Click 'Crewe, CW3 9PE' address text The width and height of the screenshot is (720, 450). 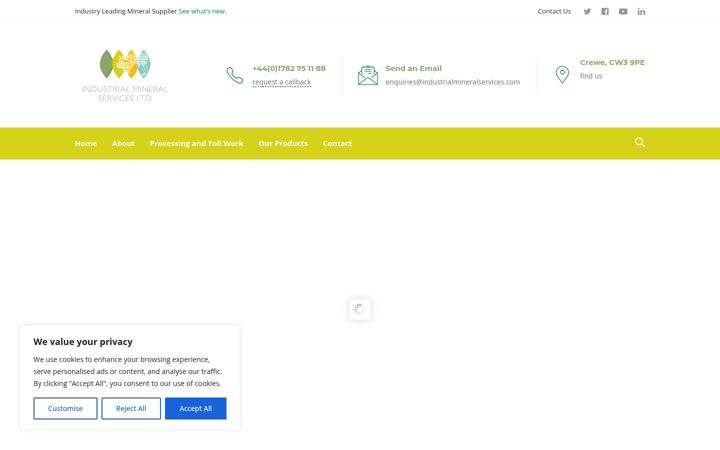point(612,62)
